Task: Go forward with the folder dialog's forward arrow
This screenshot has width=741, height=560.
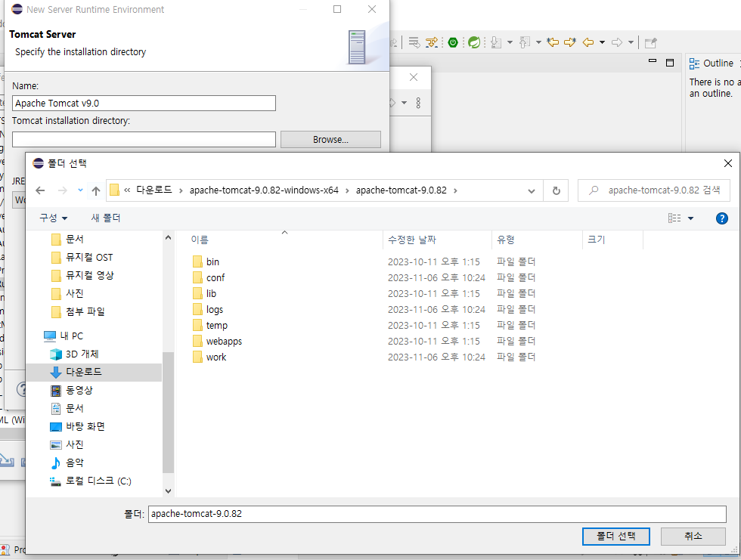Action: [x=62, y=190]
